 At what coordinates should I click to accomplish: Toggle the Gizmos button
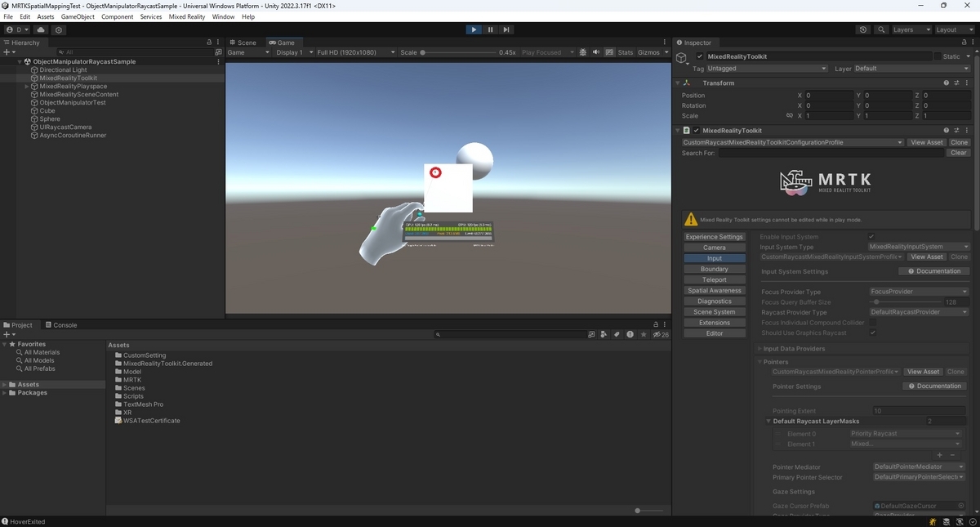[x=648, y=52]
